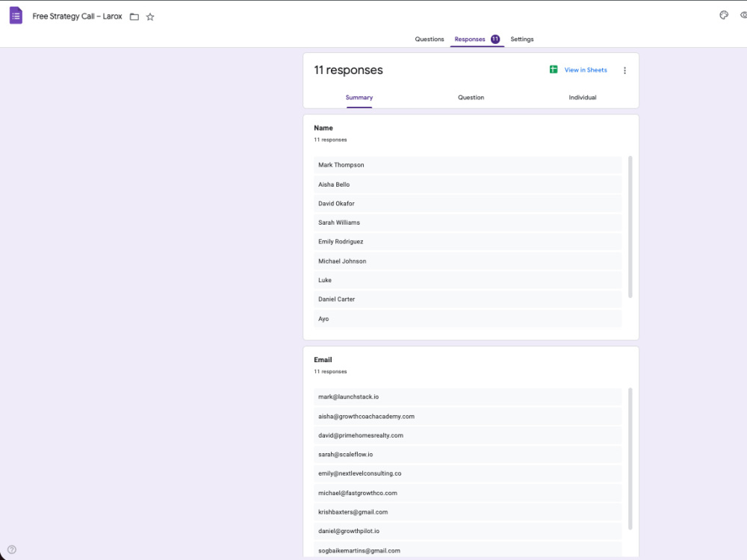Screen dimensions: 747x560
Task: Click the name Aisha Bello
Action: [334, 184]
